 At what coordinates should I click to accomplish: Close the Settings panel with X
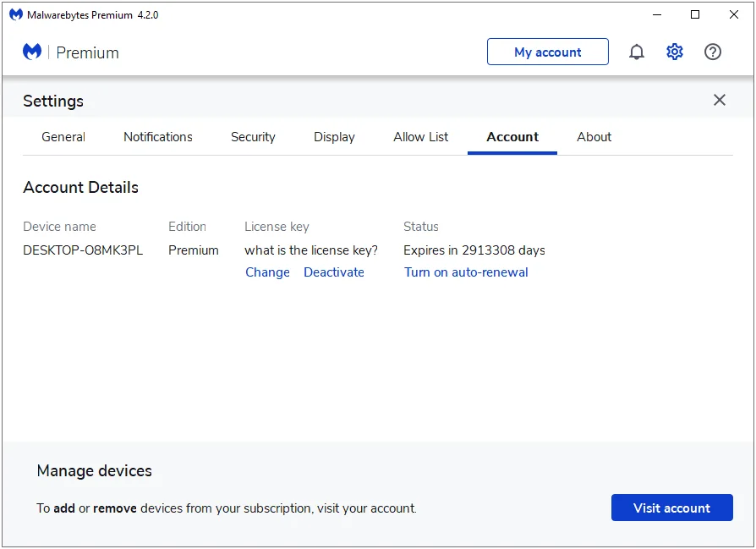[720, 100]
